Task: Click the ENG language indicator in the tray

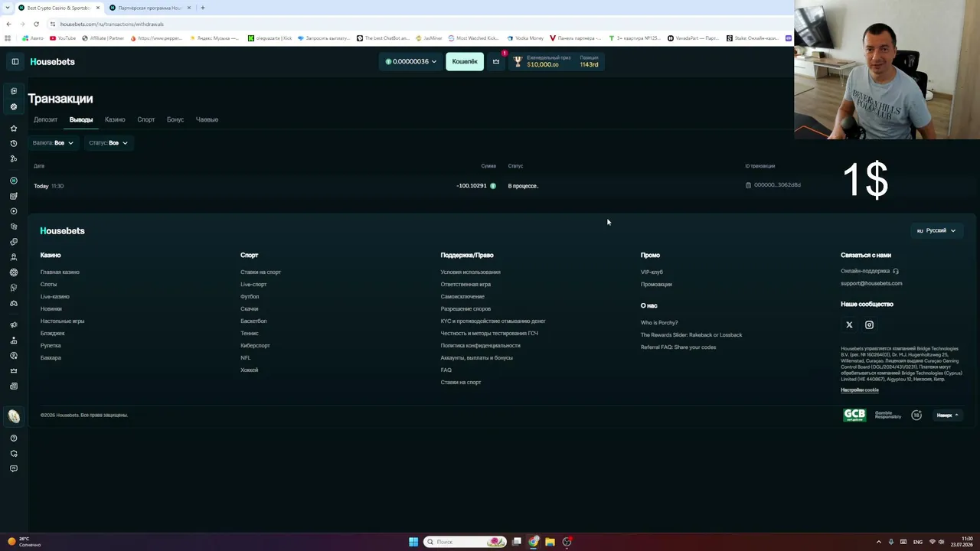Action: click(918, 542)
